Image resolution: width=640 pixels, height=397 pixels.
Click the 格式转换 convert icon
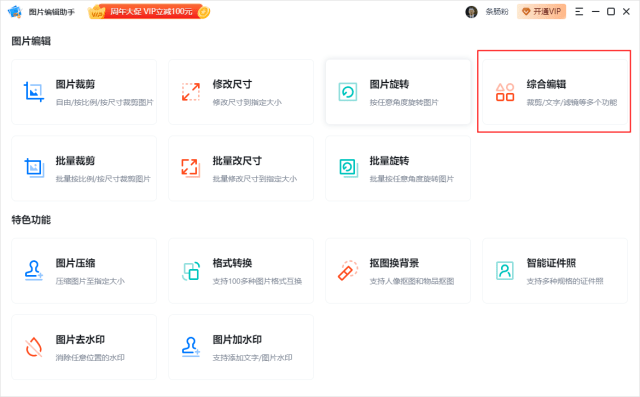click(x=191, y=271)
